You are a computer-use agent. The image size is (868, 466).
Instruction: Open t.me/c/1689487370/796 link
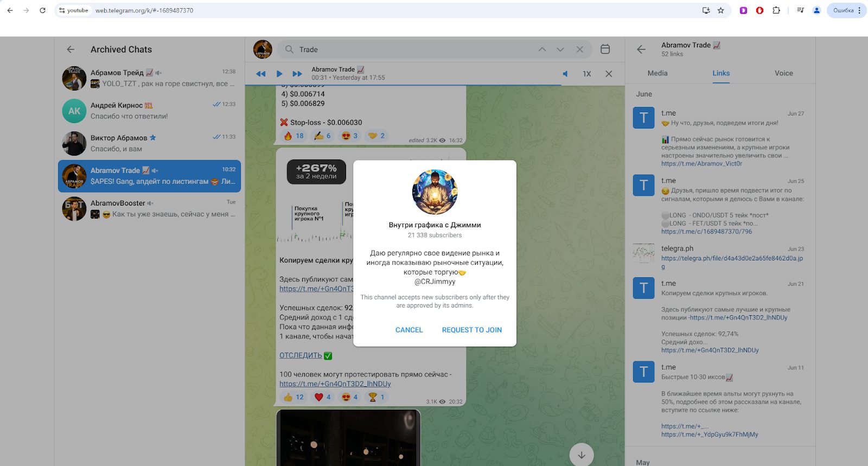(706, 231)
